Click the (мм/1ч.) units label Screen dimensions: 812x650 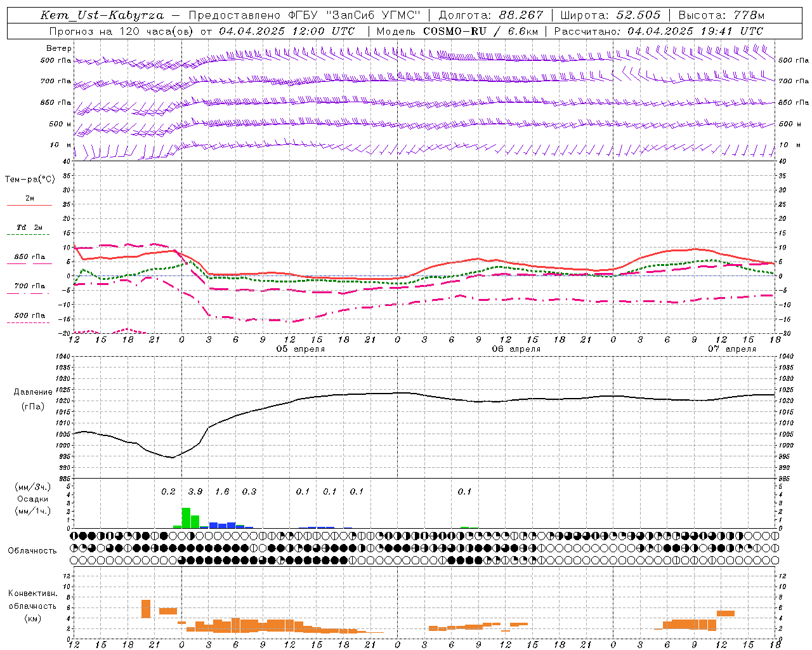[x=32, y=511]
